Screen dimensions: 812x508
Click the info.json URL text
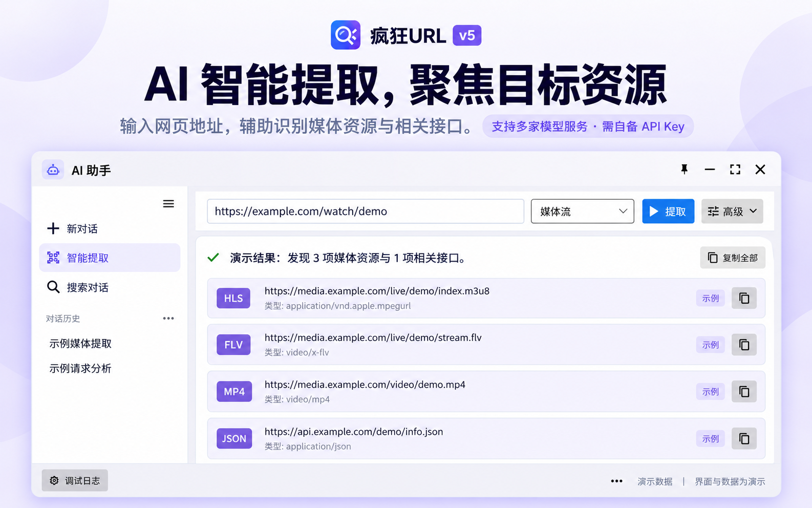pos(354,432)
